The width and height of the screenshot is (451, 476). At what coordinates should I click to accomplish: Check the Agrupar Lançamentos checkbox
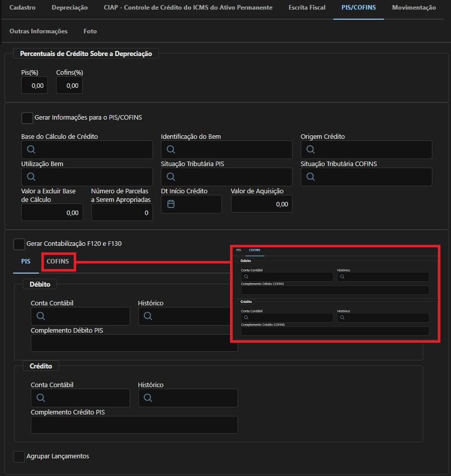19,456
